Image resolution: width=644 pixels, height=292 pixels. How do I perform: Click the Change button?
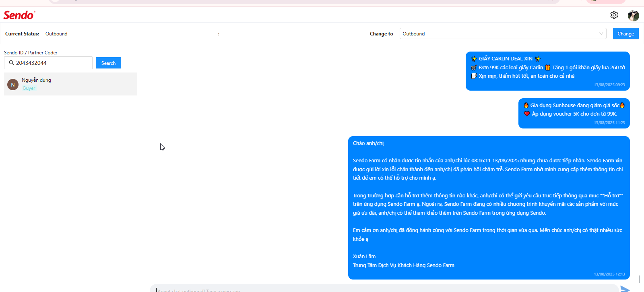625,33
